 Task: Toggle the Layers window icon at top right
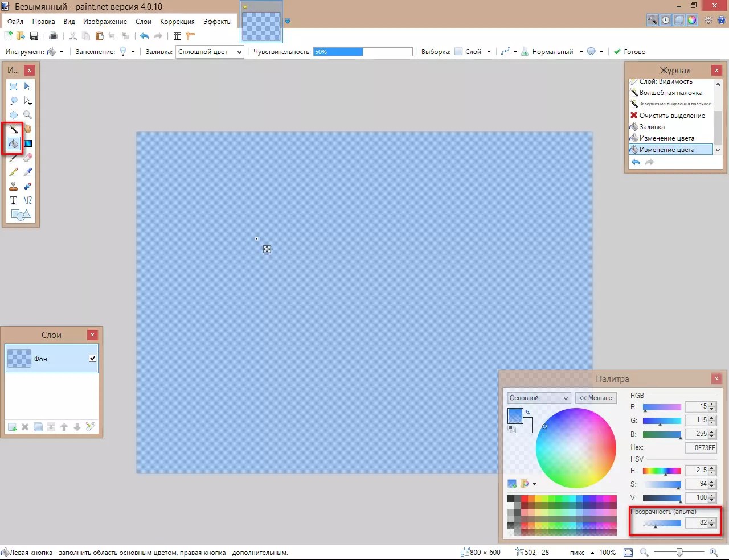click(679, 20)
